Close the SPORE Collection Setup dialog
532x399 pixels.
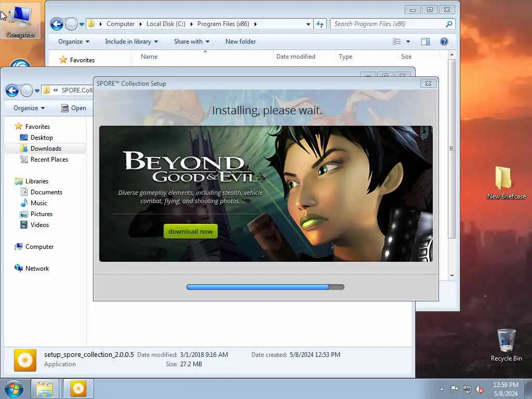(x=428, y=83)
